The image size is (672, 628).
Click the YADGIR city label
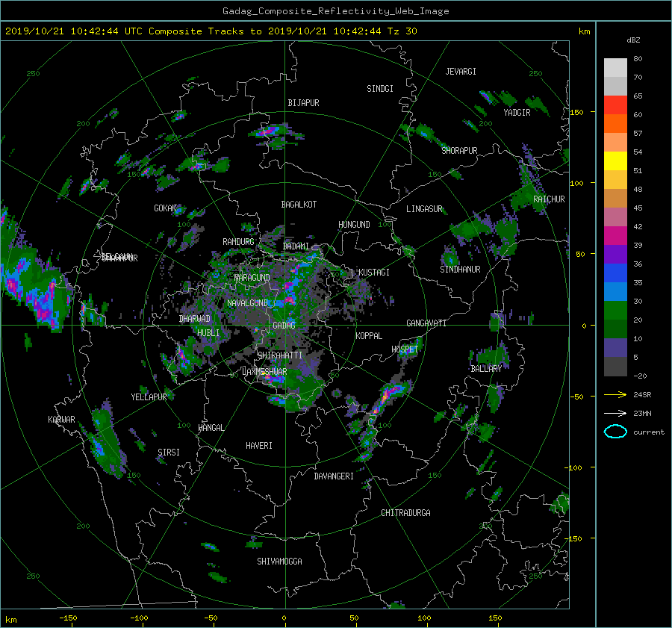(x=517, y=113)
